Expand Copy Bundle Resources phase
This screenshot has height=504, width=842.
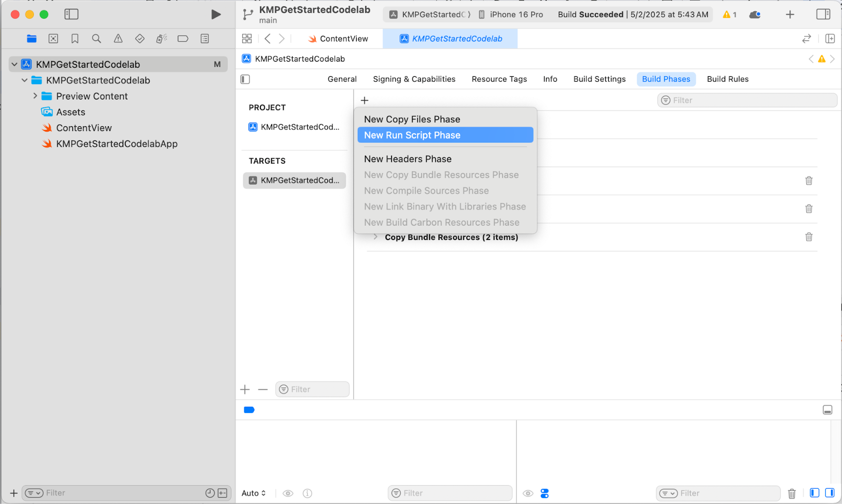[x=375, y=237]
